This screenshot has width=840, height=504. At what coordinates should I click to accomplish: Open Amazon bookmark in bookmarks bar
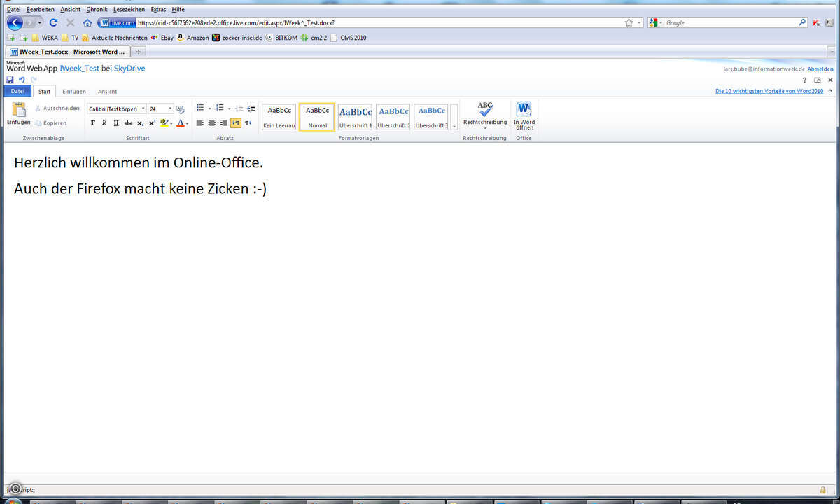tap(192, 38)
